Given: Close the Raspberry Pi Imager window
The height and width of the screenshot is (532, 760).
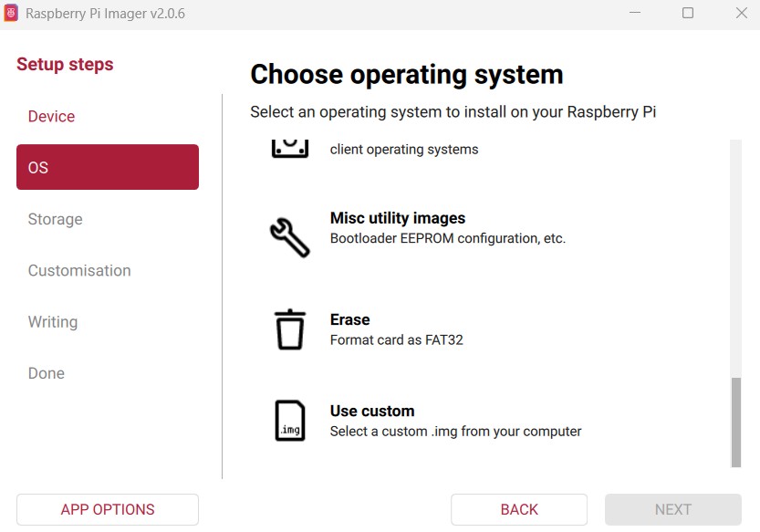Looking at the screenshot, I should coord(740,14).
